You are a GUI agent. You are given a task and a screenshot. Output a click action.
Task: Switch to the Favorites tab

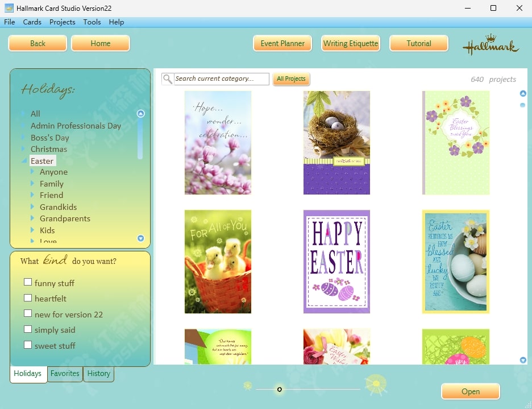[65, 374]
